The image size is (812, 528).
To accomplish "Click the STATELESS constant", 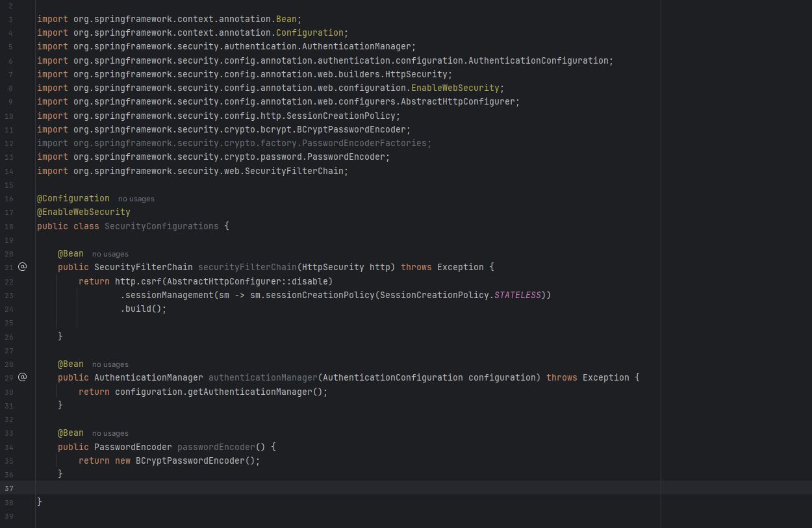I will [x=518, y=295].
